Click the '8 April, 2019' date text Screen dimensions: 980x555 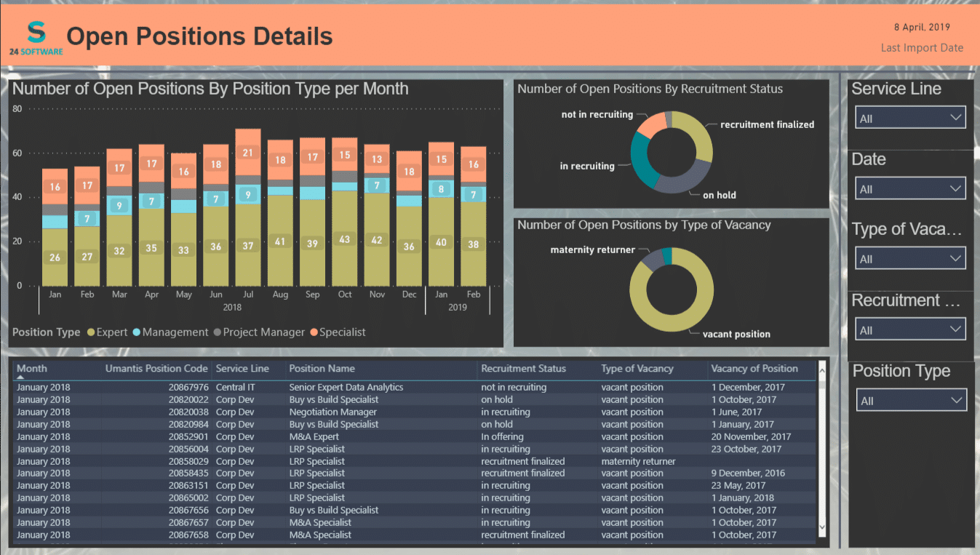[922, 28]
